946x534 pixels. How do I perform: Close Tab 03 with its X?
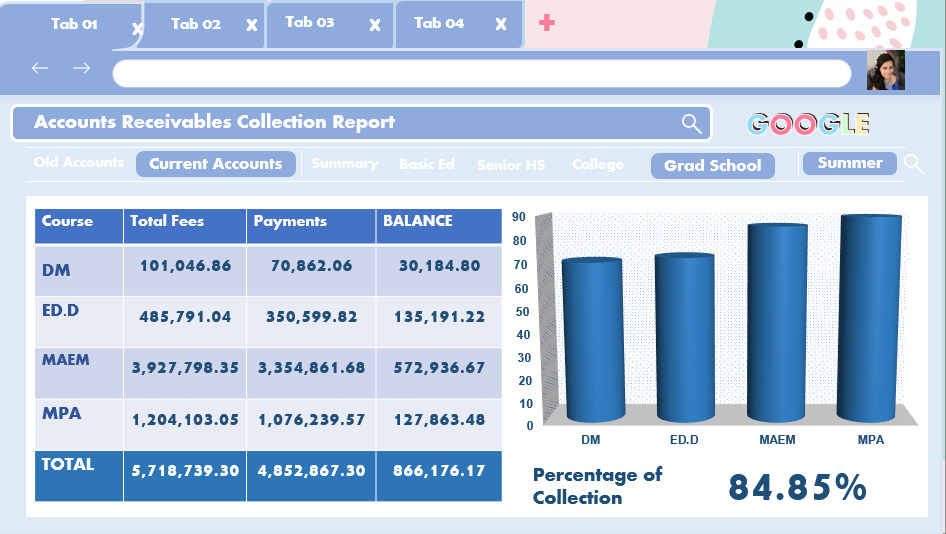pyautogui.click(x=375, y=25)
